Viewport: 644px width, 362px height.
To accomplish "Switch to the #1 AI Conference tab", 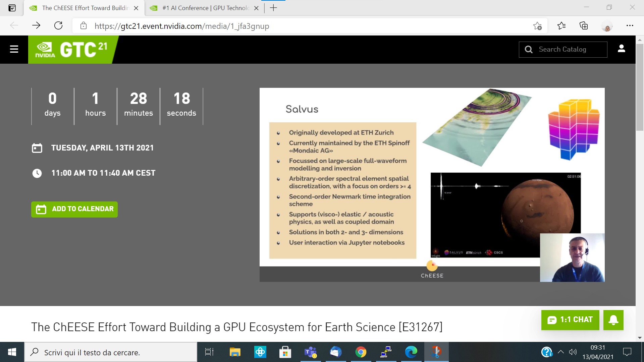I will (x=201, y=8).
